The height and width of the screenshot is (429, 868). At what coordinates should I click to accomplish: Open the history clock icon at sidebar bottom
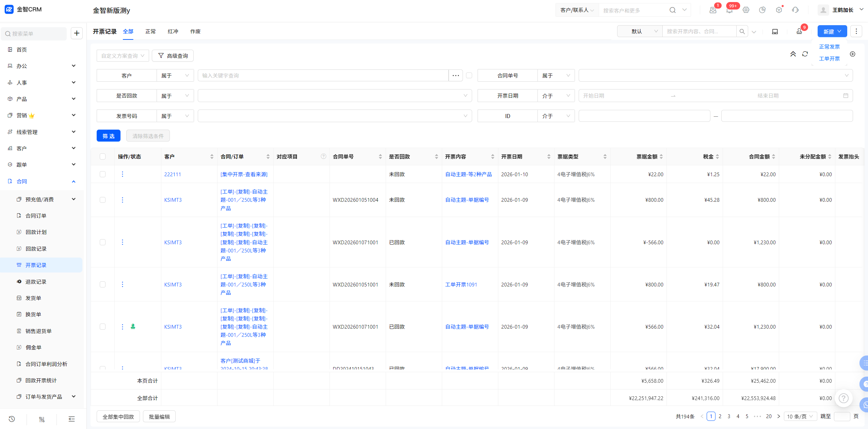(12, 419)
